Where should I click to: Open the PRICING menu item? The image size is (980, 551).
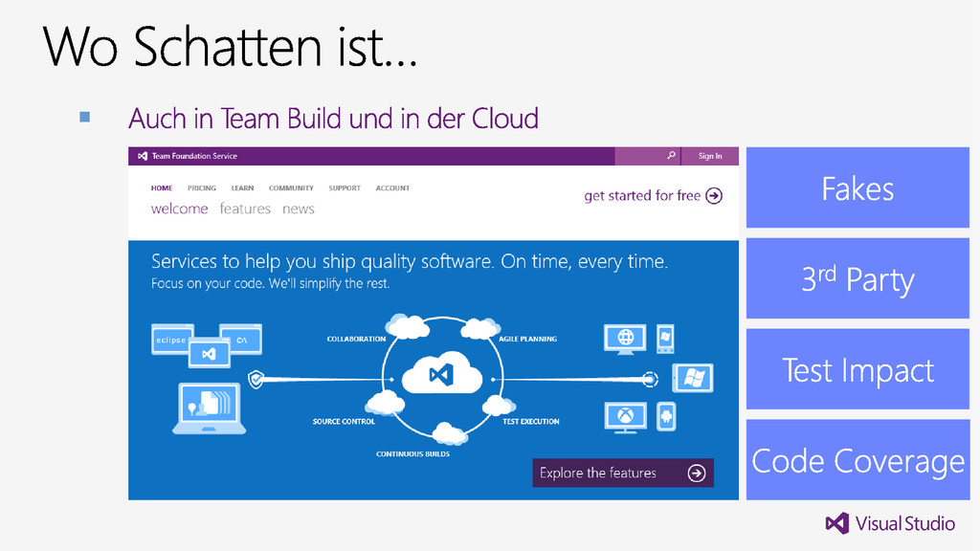(202, 188)
